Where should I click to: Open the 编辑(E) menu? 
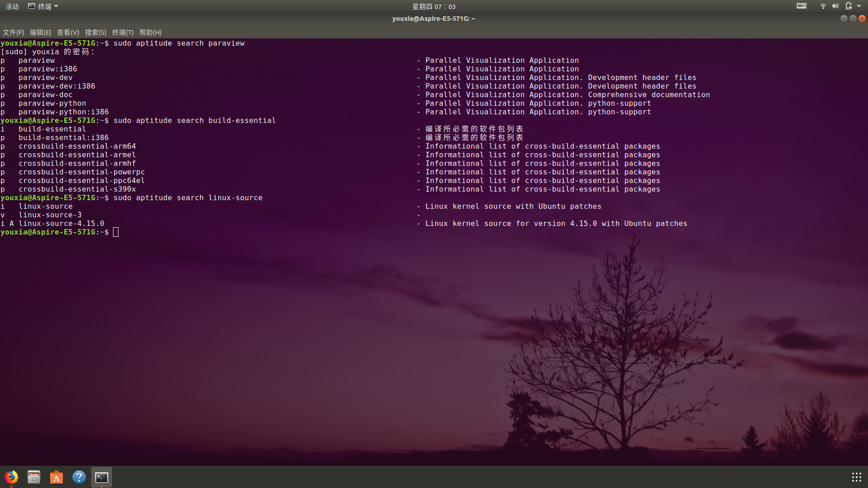[40, 33]
